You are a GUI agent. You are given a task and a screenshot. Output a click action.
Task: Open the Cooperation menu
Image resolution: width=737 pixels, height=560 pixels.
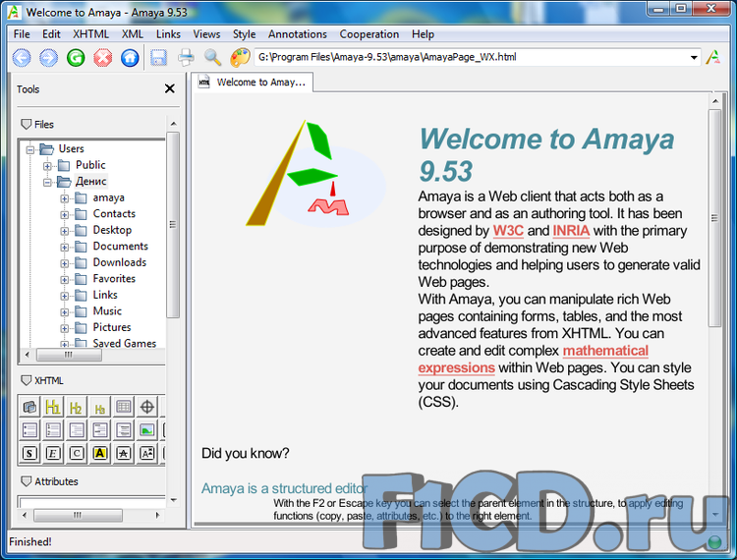coord(369,34)
